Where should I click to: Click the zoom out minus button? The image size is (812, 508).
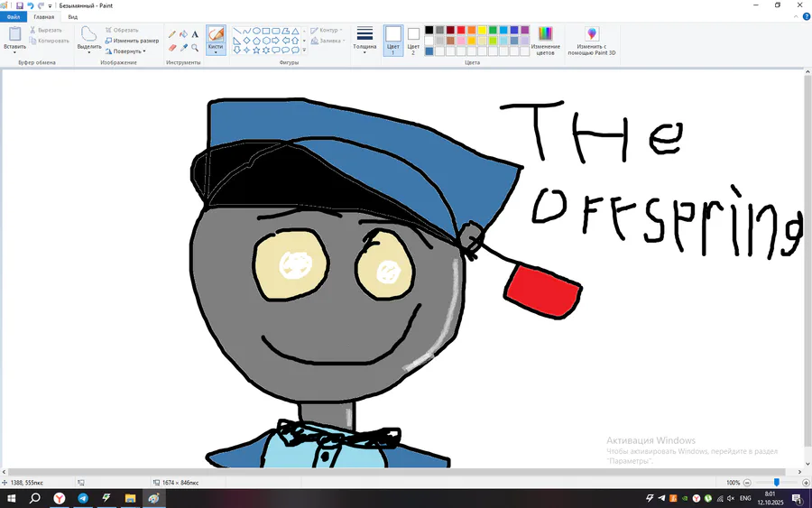tap(747, 483)
